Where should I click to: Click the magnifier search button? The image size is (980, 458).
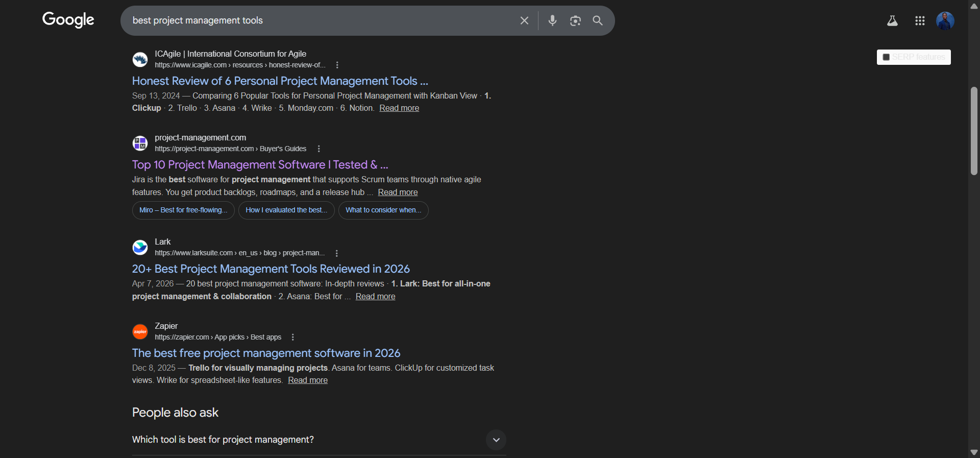point(598,20)
